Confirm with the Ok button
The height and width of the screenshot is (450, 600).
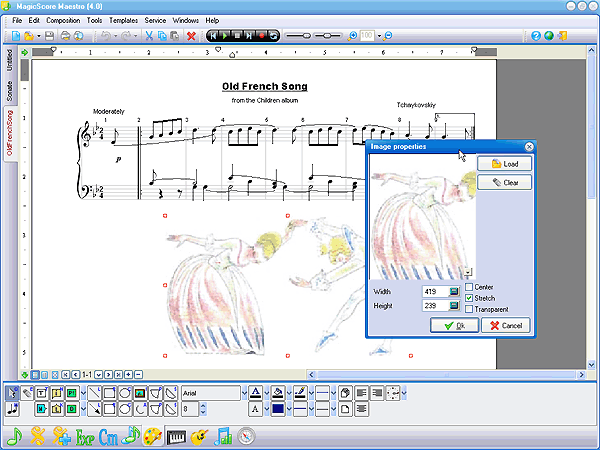pos(454,325)
